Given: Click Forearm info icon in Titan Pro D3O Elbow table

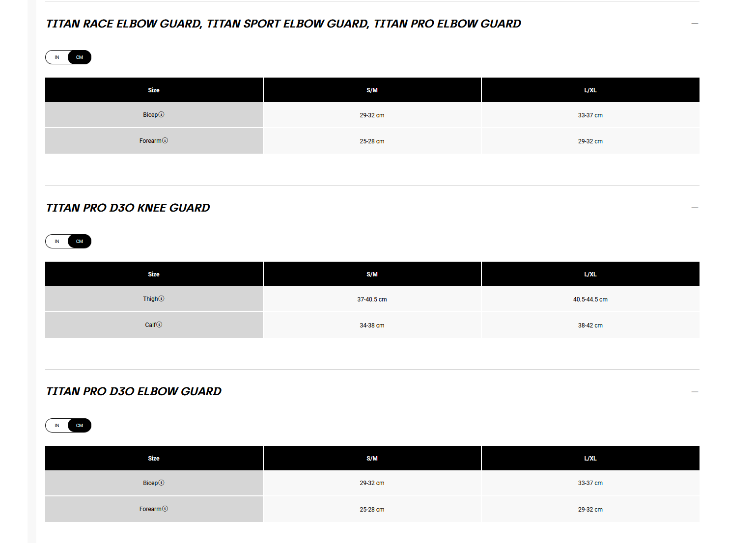Looking at the screenshot, I should (x=165, y=509).
